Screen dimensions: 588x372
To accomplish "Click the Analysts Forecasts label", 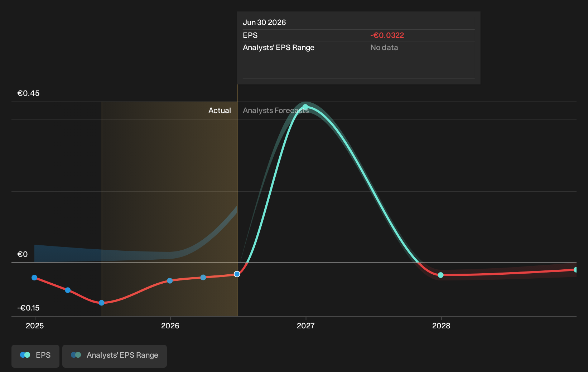I will 276,111.
